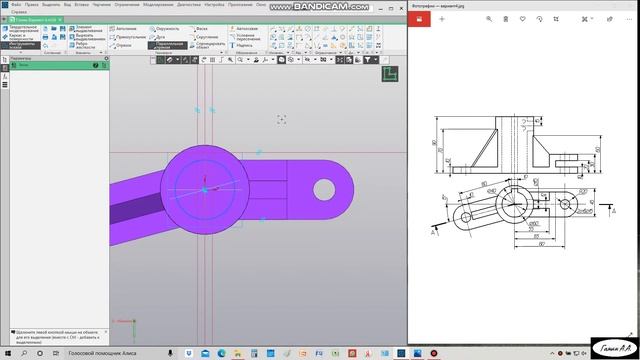Viewport: 640px width, 360px height.
Task: Choose the Отрезок sketch tool
Action: [120, 45]
